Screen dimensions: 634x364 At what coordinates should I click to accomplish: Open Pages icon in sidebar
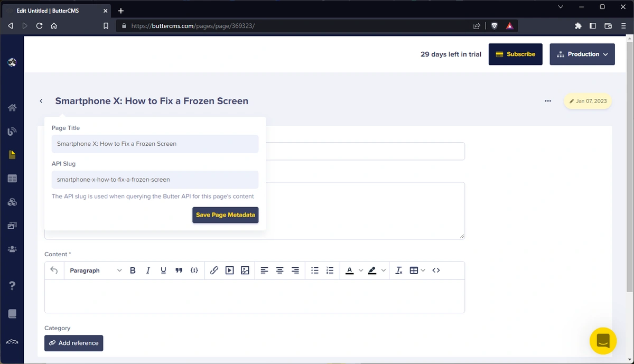click(12, 155)
